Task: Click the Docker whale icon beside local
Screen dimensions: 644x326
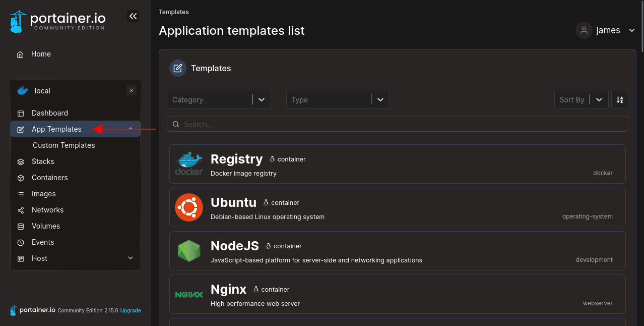Action: click(x=23, y=91)
